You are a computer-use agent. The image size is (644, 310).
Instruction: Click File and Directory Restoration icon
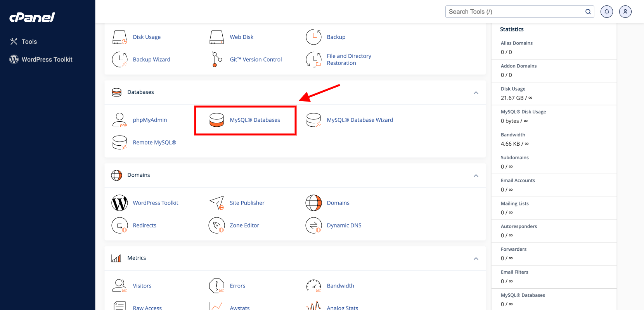(x=313, y=60)
